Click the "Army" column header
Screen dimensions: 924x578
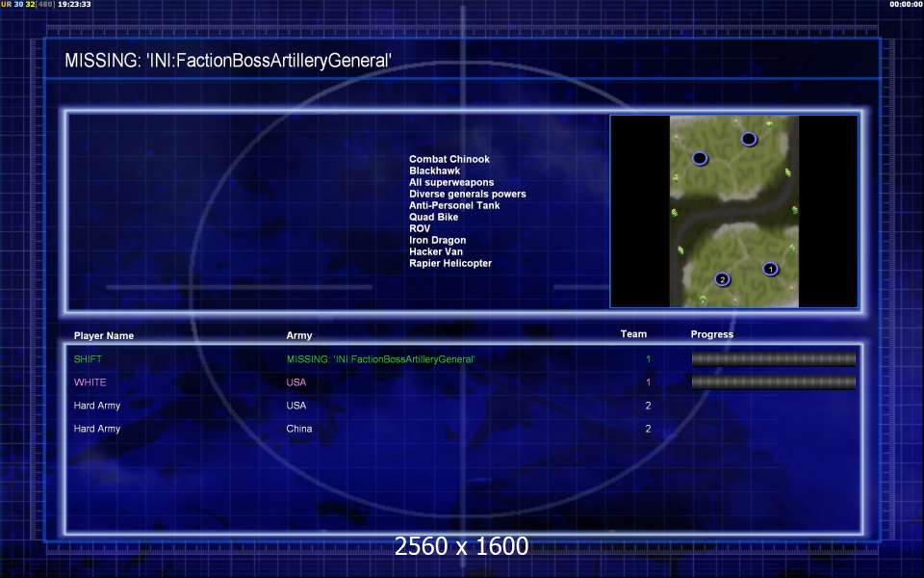click(x=298, y=335)
